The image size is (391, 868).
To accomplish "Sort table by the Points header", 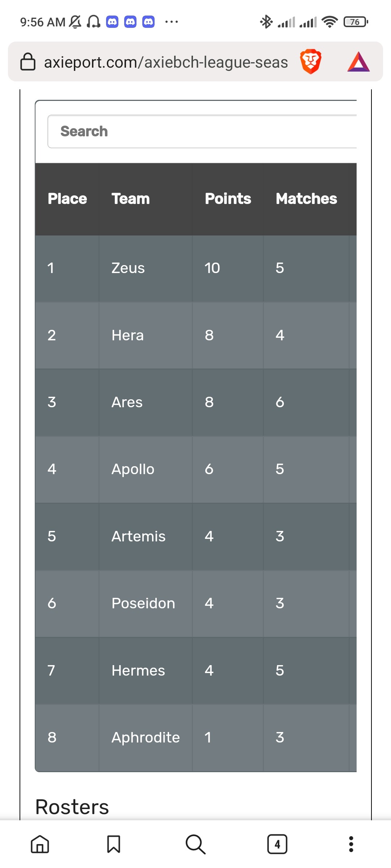I will (228, 199).
